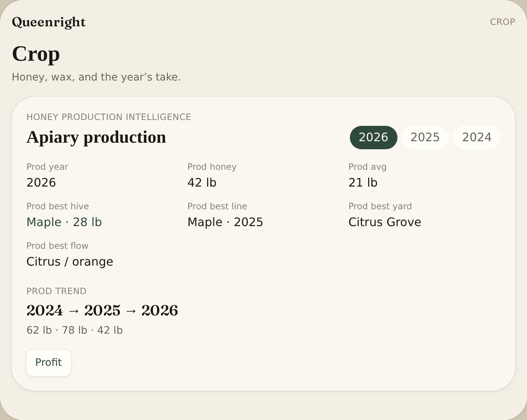This screenshot has width=527, height=420.
Task: Click the Prod avg 21 lb value
Action: [x=363, y=183]
